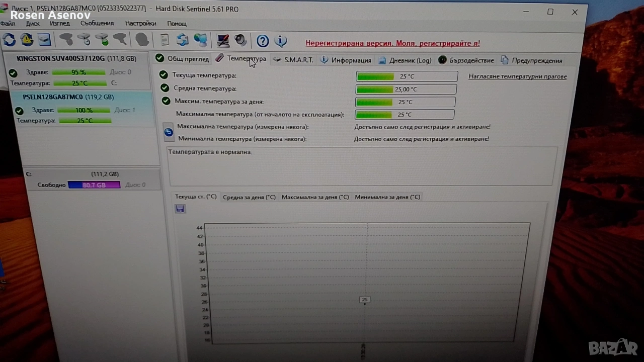Go to the Бързодействие tab

tap(466, 60)
